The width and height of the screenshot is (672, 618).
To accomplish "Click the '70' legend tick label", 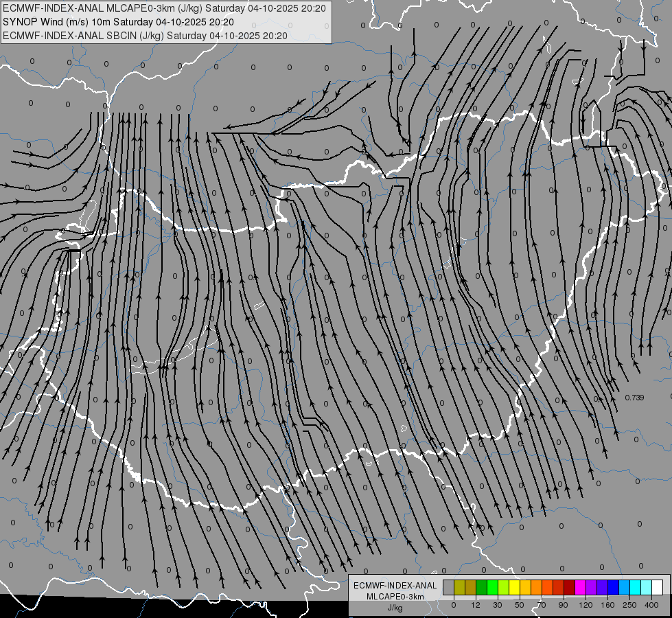I will pyautogui.click(x=542, y=605).
